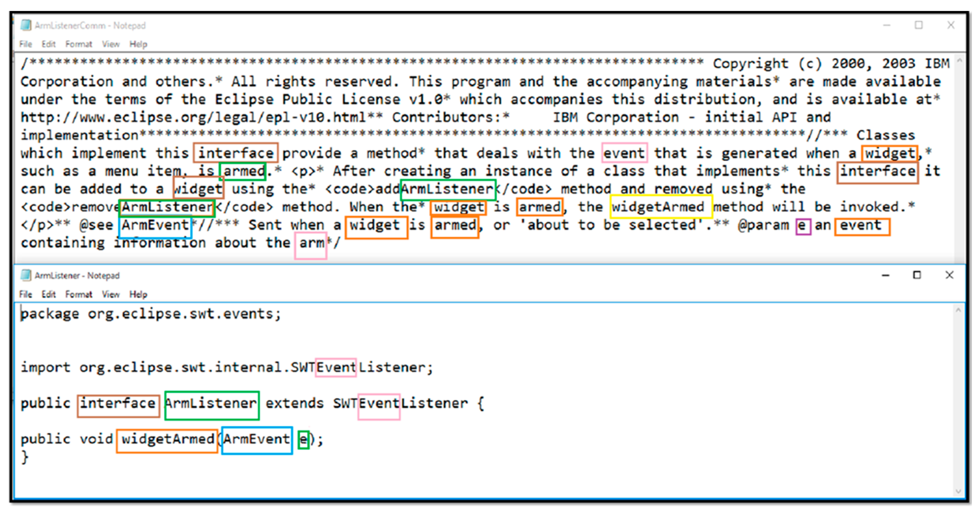The height and width of the screenshot is (515, 980).
Task: Maximize the ArmListenerComm Notepad window
Action: (x=918, y=25)
